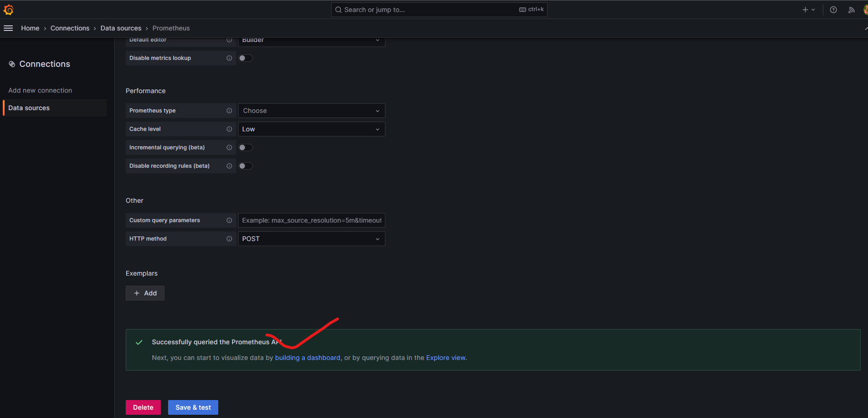Click the Search or jump to field
868x418 pixels.
pos(439,10)
